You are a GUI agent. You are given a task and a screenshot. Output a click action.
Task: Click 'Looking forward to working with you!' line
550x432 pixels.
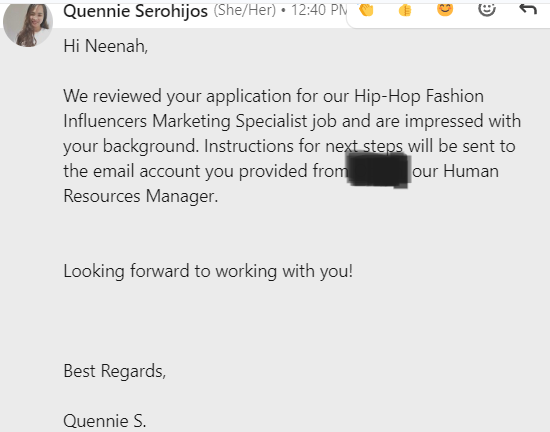point(208,271)
